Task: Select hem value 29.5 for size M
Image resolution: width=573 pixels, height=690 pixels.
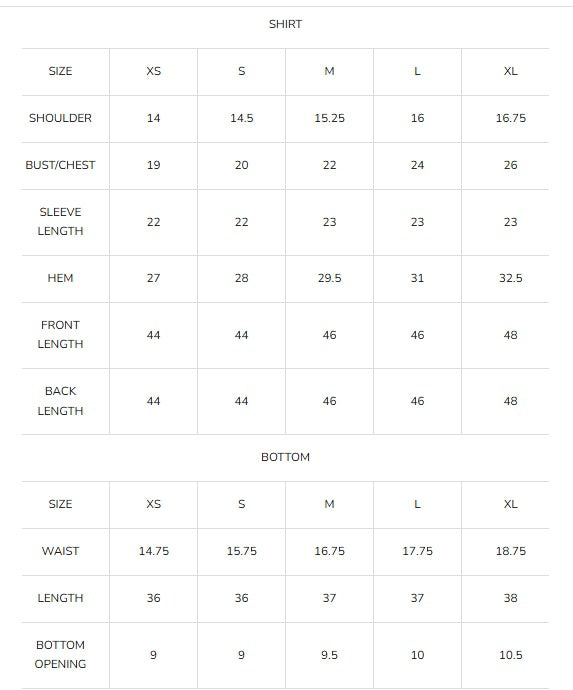Action: 329,279
